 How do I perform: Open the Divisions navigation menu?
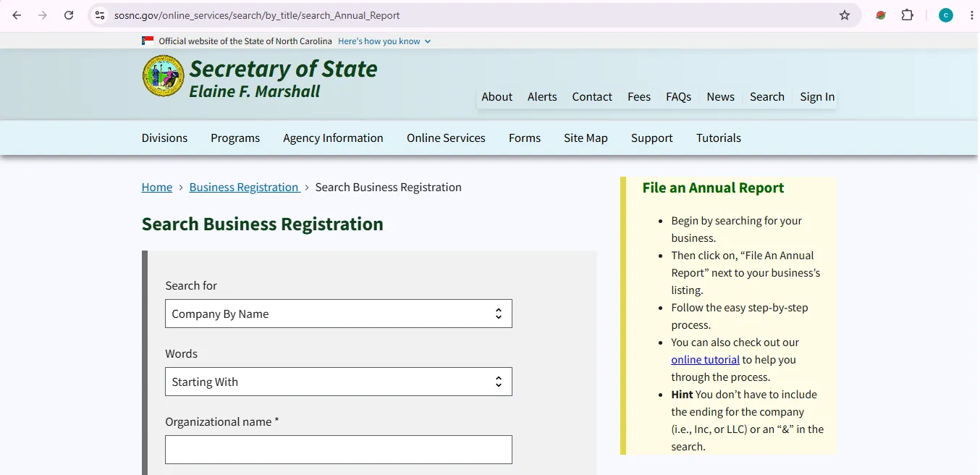(164, 138)
